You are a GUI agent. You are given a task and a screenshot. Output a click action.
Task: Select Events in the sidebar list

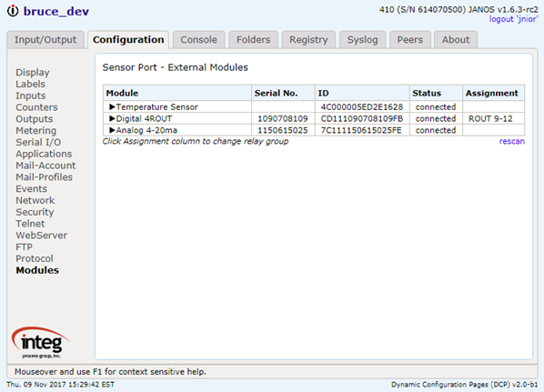tap(31, 188)
